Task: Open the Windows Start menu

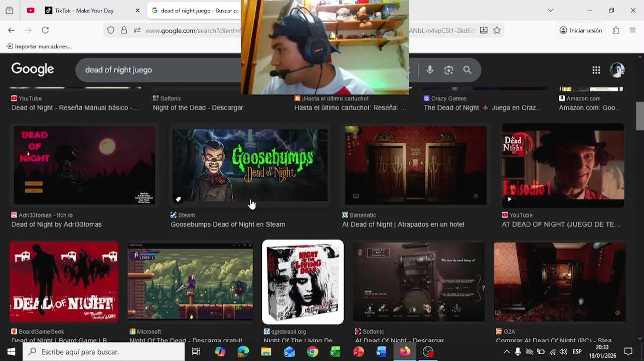Action: 11,352
